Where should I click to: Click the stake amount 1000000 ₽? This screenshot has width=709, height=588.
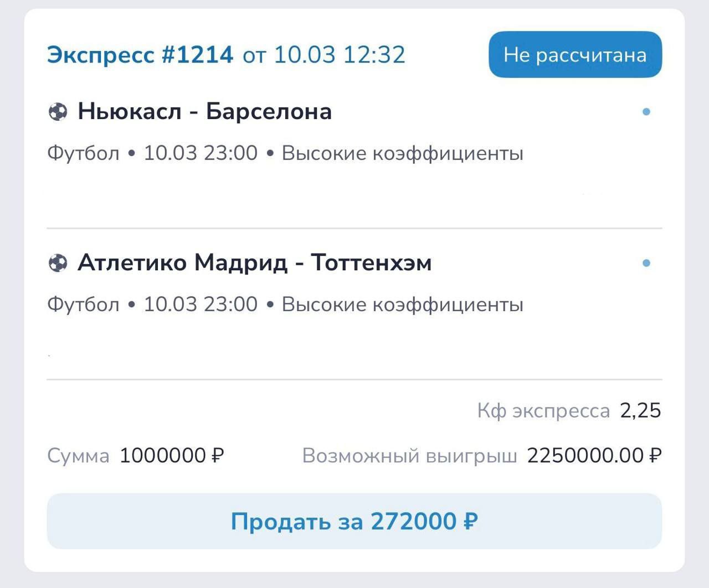172,456
